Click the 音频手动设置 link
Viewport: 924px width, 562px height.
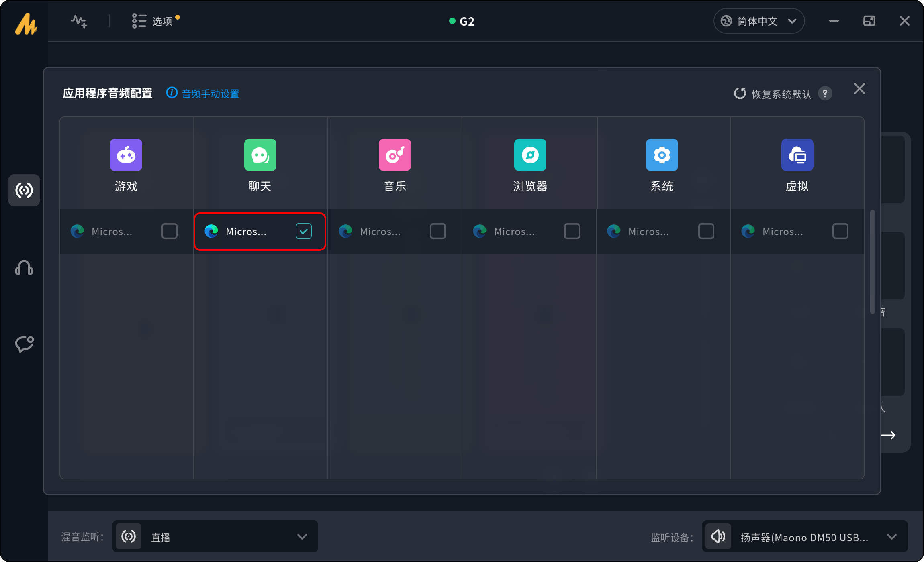click(x=210, y=94)
